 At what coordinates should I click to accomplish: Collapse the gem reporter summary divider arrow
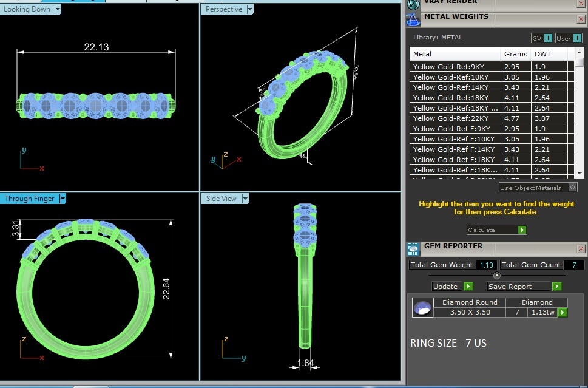(497, 276)
